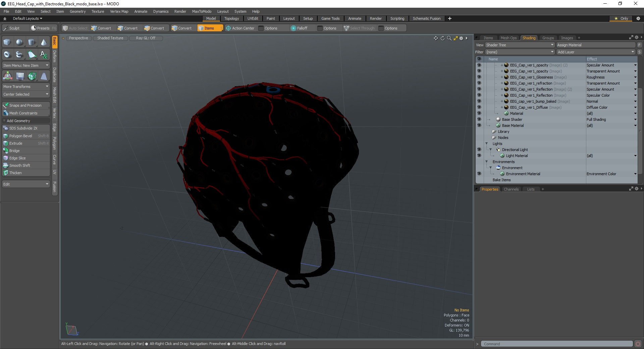The width and height of the screenshot is (644, 349).
Task: Open the Shader Tree view dropdown
Action: (x=520, y=45)
